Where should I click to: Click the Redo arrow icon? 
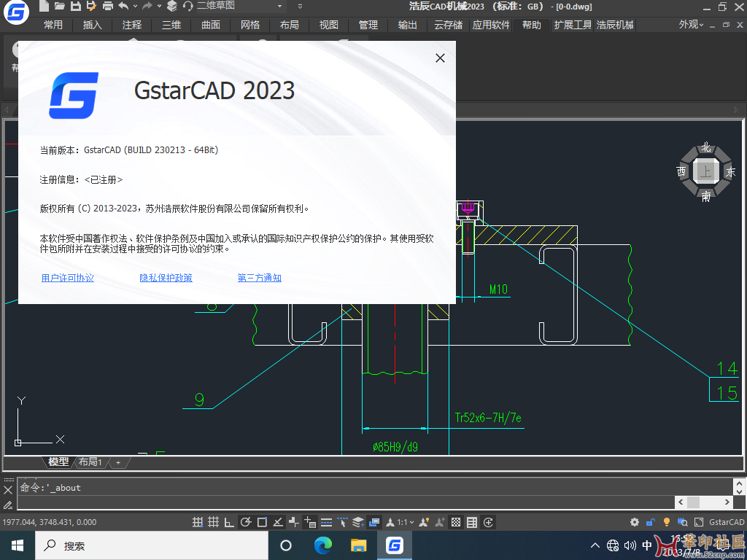[147, 6]
